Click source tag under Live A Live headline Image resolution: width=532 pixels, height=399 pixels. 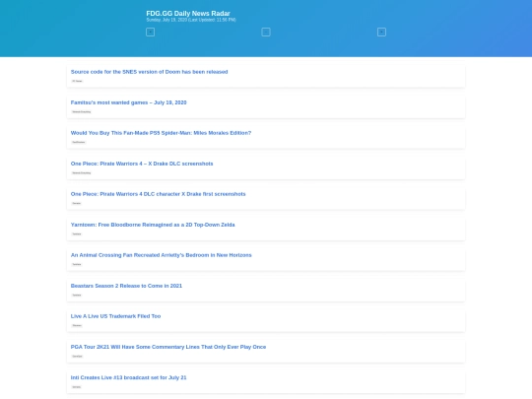77,326
